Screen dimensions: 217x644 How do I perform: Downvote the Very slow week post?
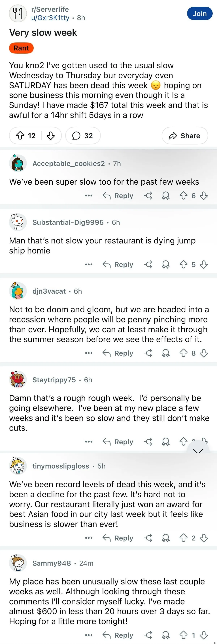point(51,136)
